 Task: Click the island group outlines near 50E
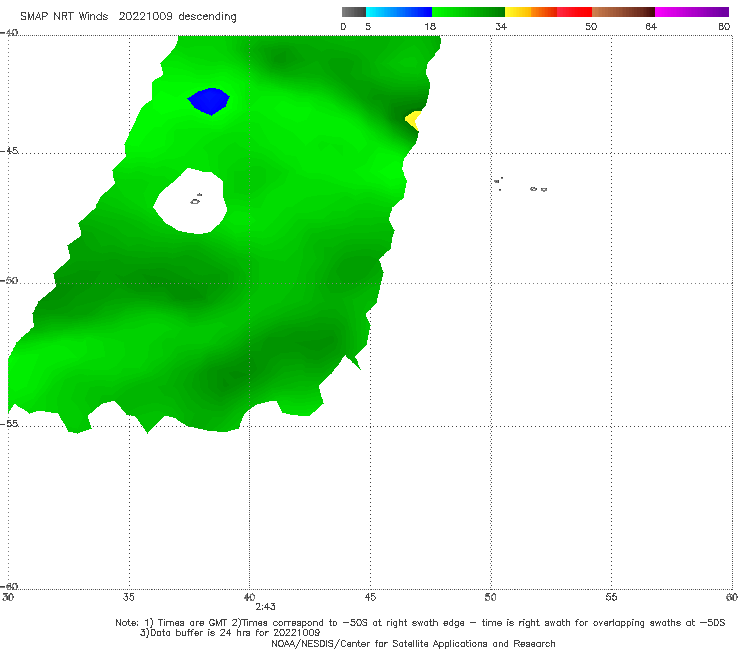coord(498,184)
